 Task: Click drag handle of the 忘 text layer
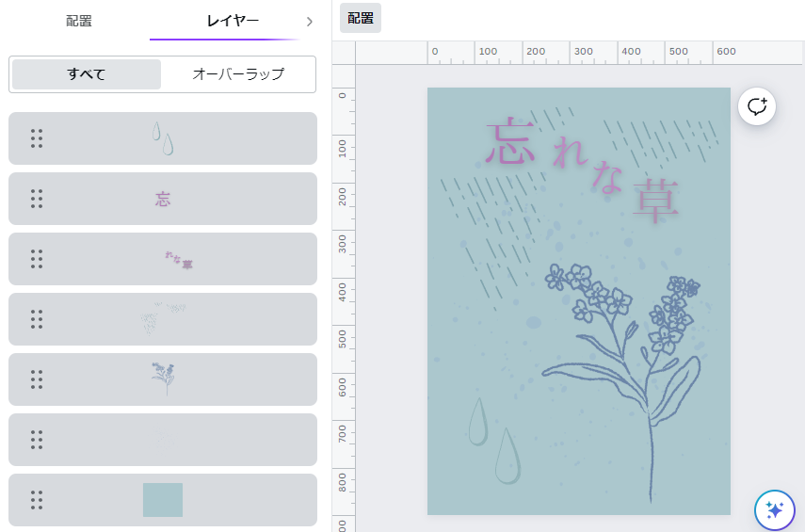click(37, 199)
